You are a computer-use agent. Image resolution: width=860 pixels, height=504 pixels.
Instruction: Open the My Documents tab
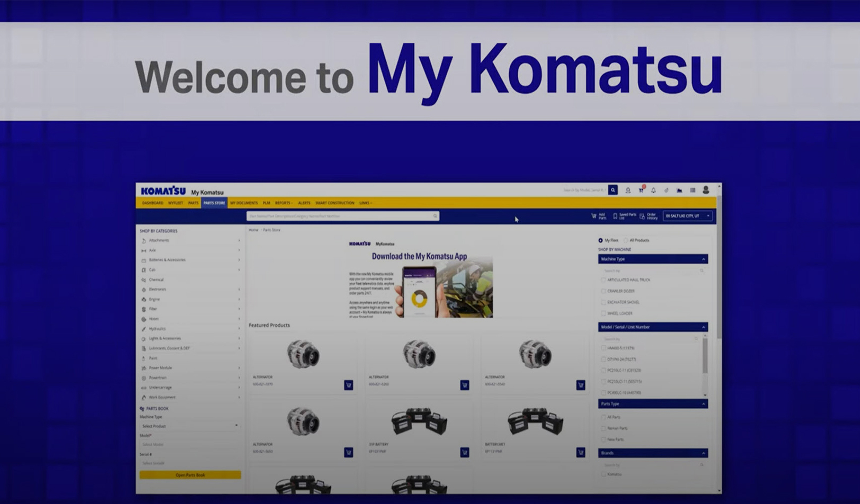pos(244,203)
